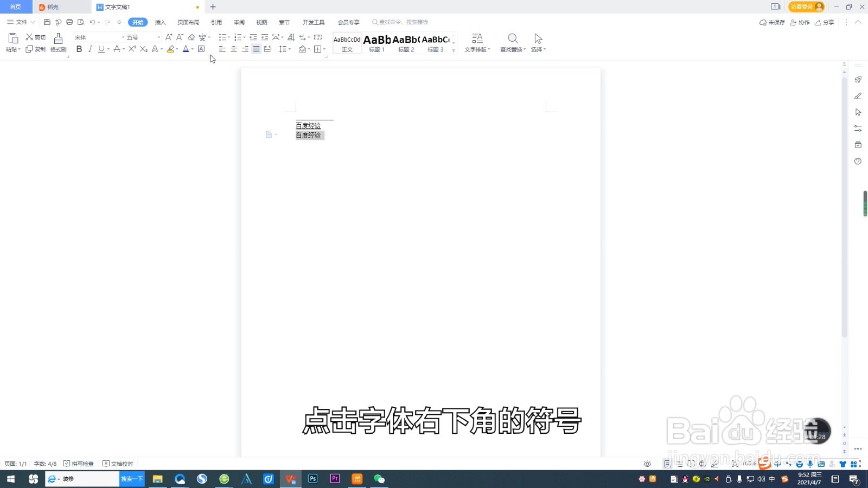Switch to the References (引用) tab

(216, 22)
